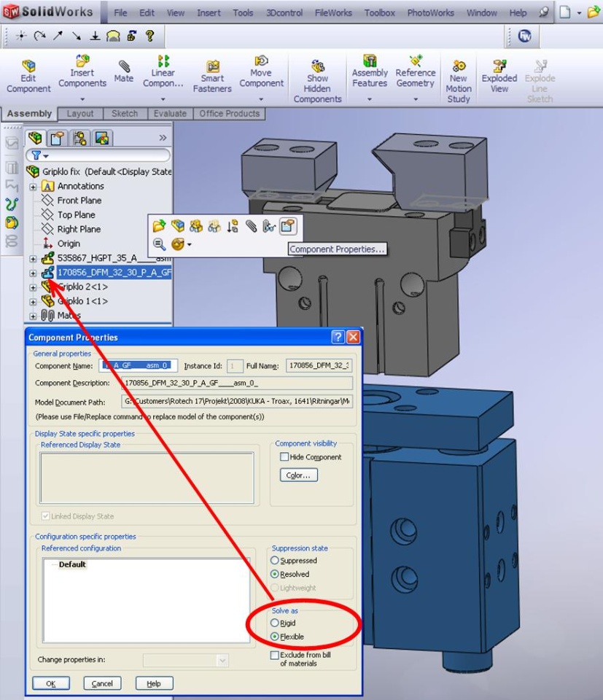Viewport: 603px width, 700px height.
Task: Click the Edit Component tool
Action: pyautogui.click(x=28, y=77)
